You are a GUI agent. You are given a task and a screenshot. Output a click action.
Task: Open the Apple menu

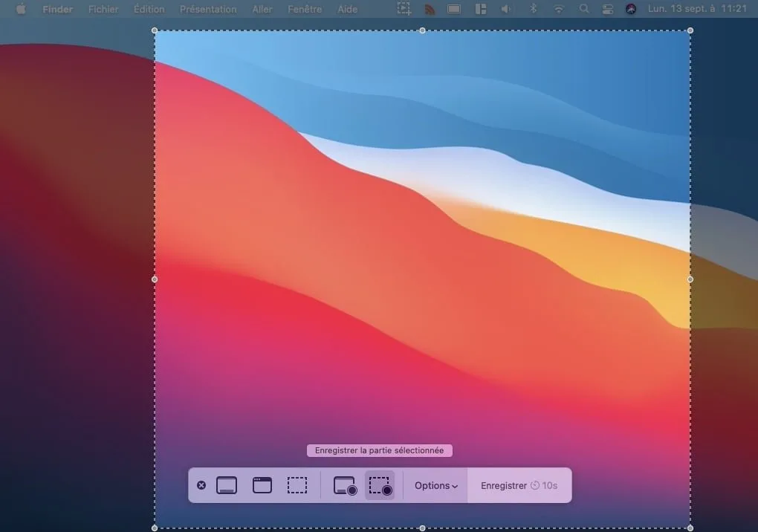point(21,9)
